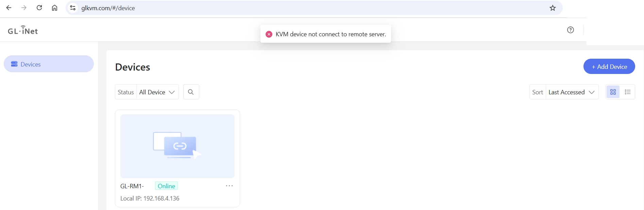Click the browser back arrow
The width and height of the screenshot is (644, 210).
click(9, 8)
